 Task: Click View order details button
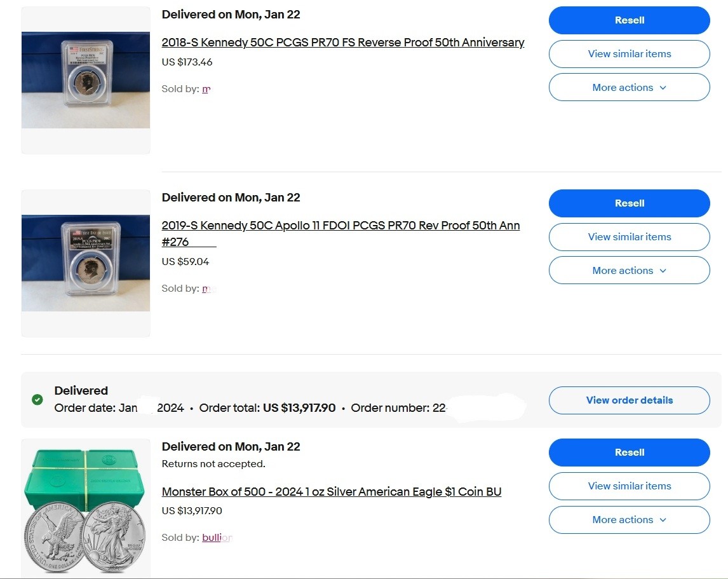pos(629,400)
